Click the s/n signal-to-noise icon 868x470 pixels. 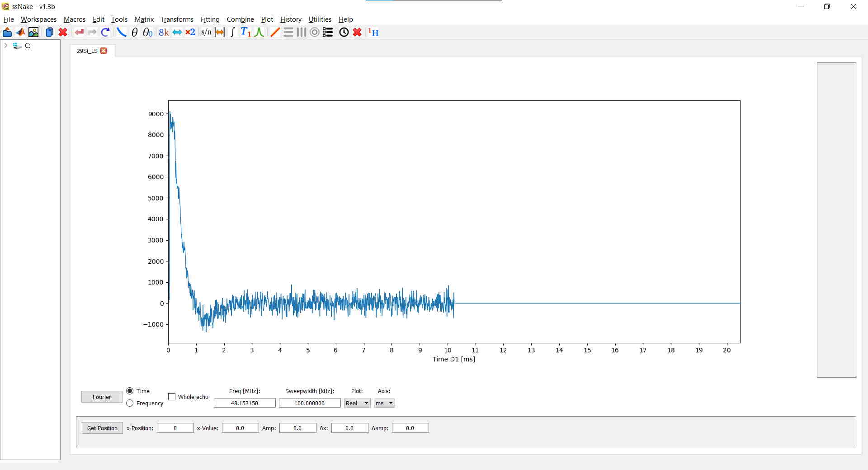[206, 32]
